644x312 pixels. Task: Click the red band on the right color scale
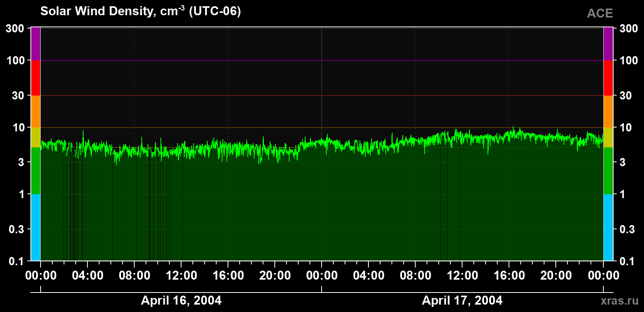[608, 78]
